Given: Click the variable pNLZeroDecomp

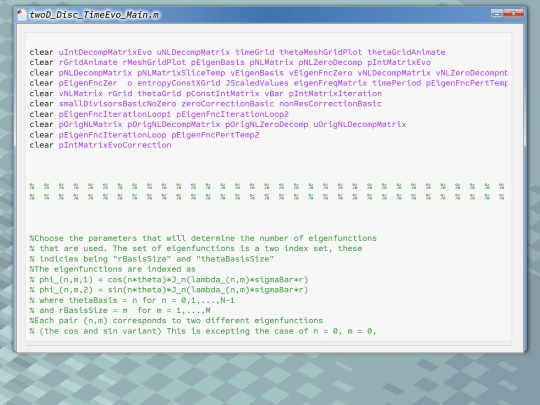Looking at the screenshot, I should coord(330,62).
